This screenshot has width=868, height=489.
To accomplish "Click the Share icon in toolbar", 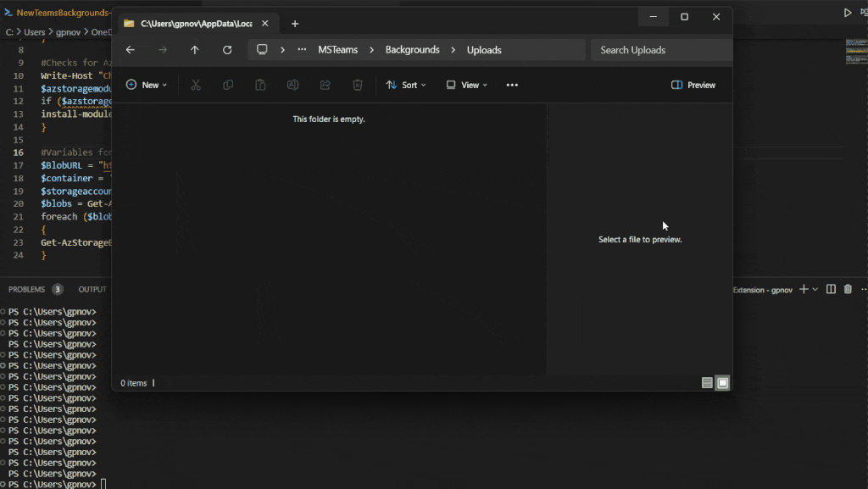I will point(325,85).
